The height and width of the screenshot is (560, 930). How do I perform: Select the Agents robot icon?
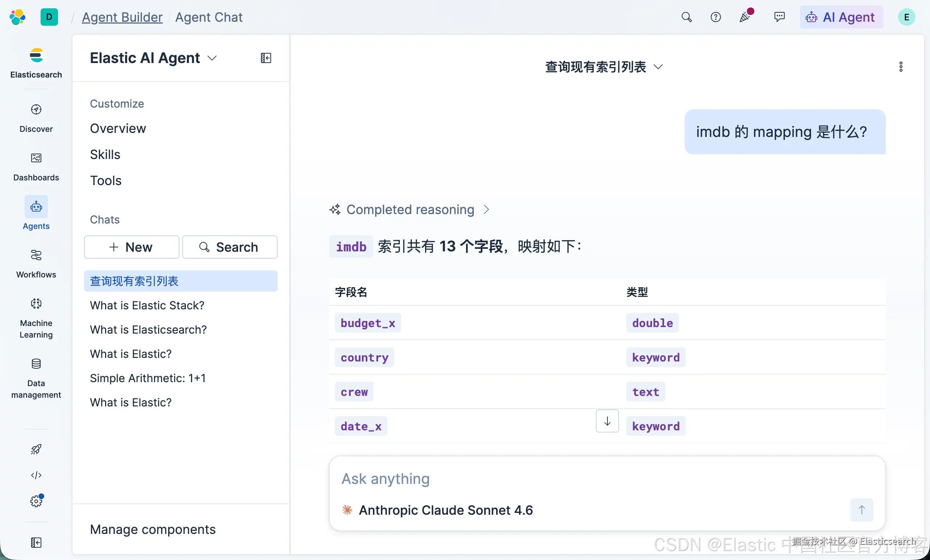36,207
